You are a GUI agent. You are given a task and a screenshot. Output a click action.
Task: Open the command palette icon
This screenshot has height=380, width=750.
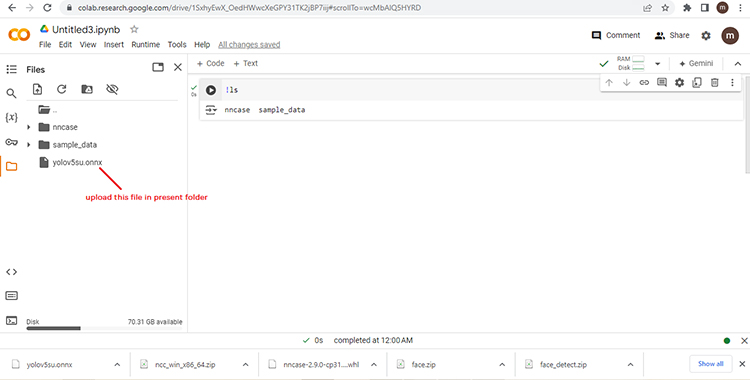click(11, 296)
